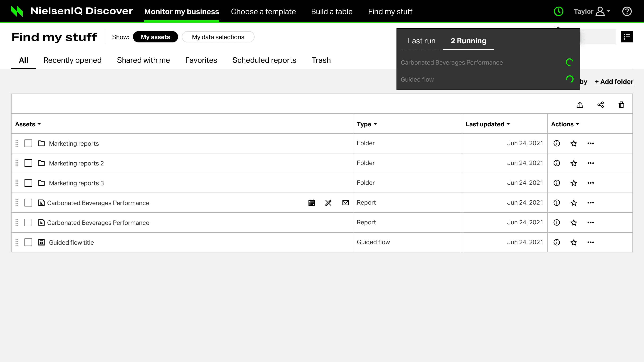Check the Marketing reports folder checkbox

pyautogui.click(x=28, y=144)
